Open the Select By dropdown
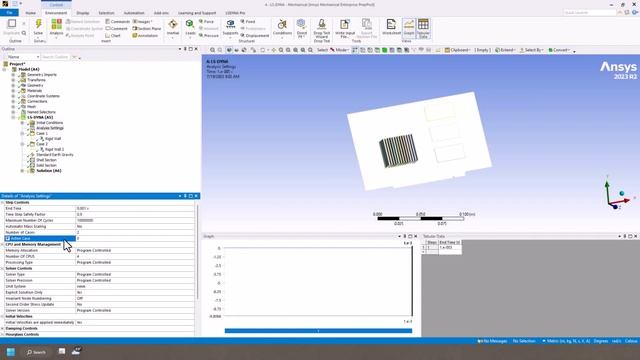Viewport: 640px width, 360px height. [532, 50]
